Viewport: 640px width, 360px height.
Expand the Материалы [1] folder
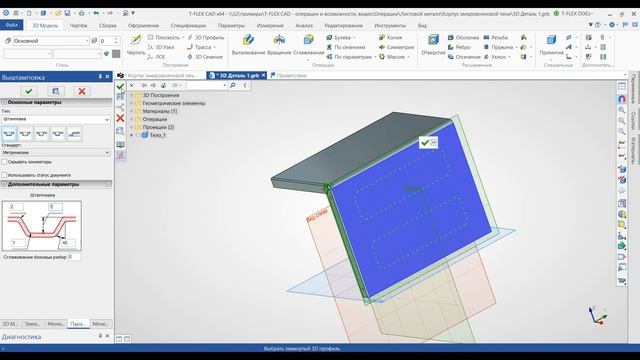[131, 111]
